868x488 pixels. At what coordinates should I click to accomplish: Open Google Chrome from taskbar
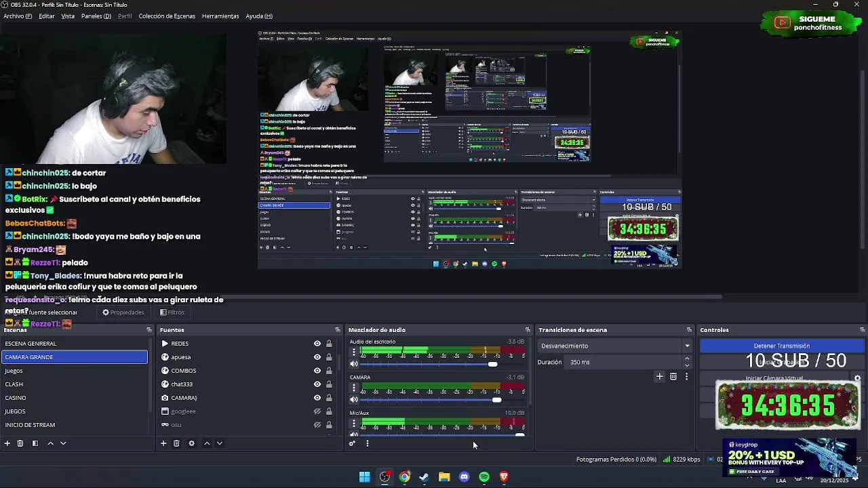(x=404, y=477)
